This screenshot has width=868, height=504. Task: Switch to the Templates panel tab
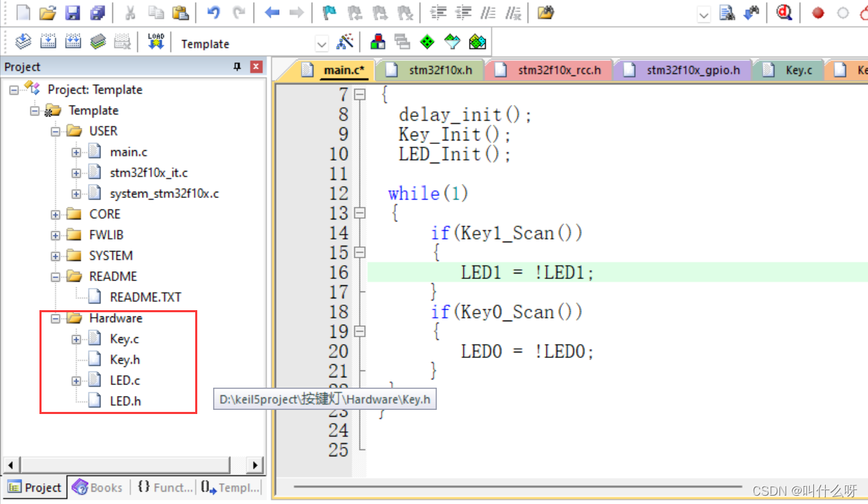(x=230, y=487)
